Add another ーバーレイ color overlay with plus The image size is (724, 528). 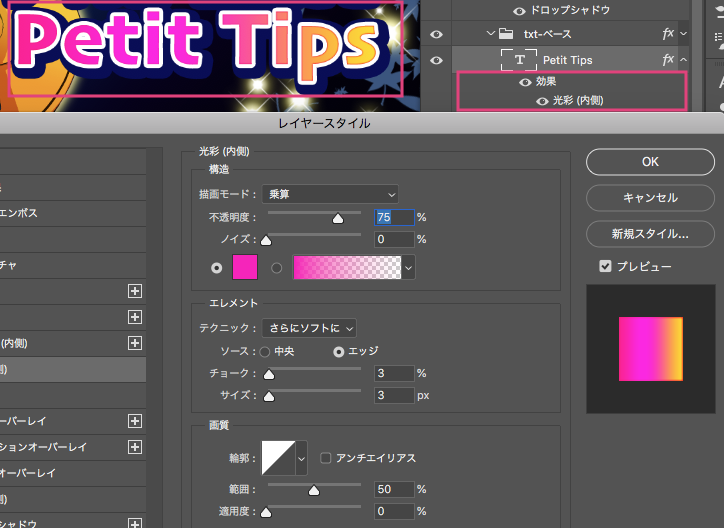click(x=135, y=421)
